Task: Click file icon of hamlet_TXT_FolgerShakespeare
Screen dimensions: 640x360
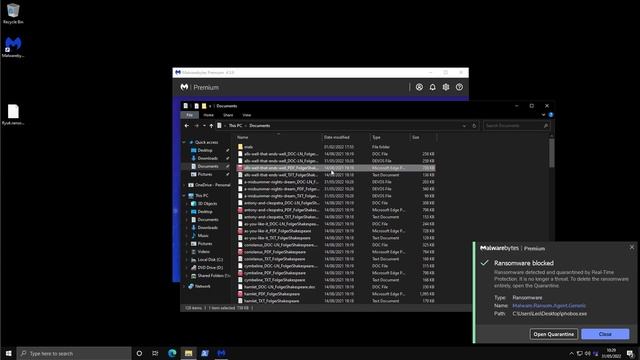Action: (240, 301)
